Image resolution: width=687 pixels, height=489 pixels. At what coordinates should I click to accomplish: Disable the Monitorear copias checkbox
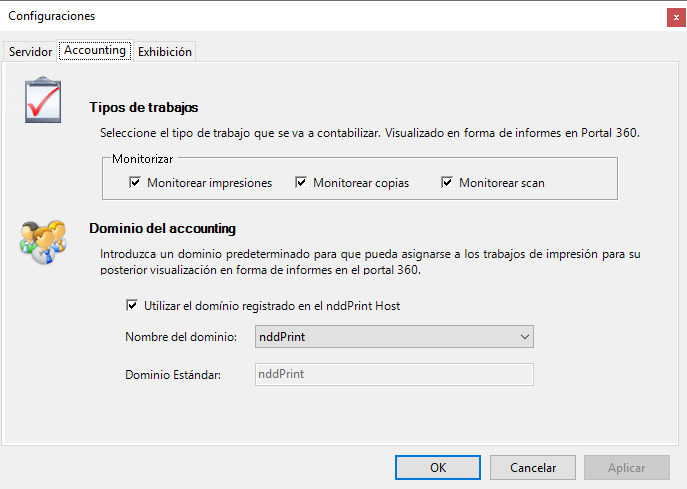tap(301, 183)
